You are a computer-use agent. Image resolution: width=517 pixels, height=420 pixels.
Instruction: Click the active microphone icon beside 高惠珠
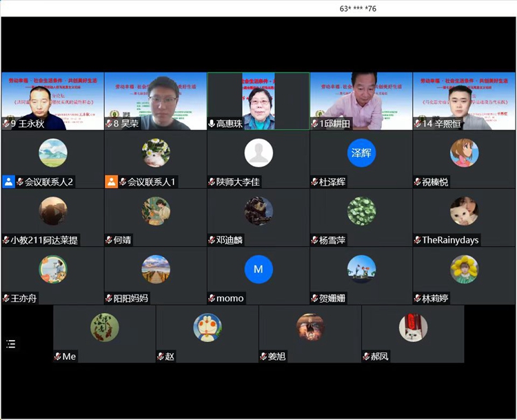click(212, 124)
